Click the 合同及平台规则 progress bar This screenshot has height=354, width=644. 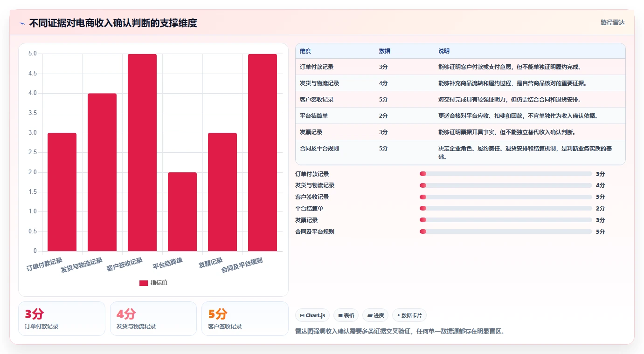tap(506, 231)
